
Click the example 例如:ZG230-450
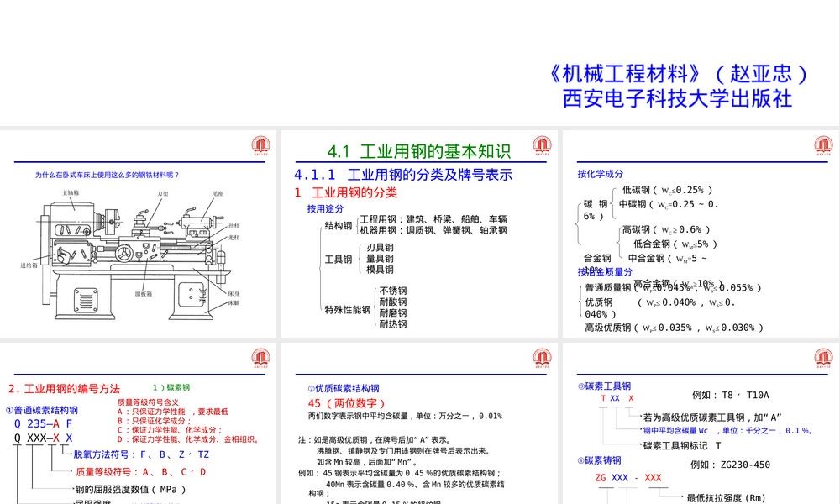point(730,465)
